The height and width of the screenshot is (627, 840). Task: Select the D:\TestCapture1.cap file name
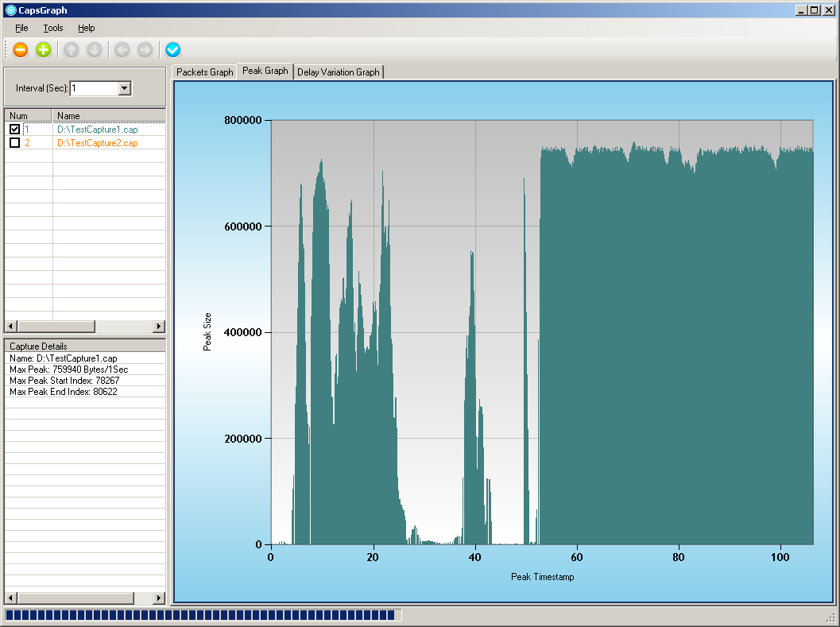[x=98, y=130]
